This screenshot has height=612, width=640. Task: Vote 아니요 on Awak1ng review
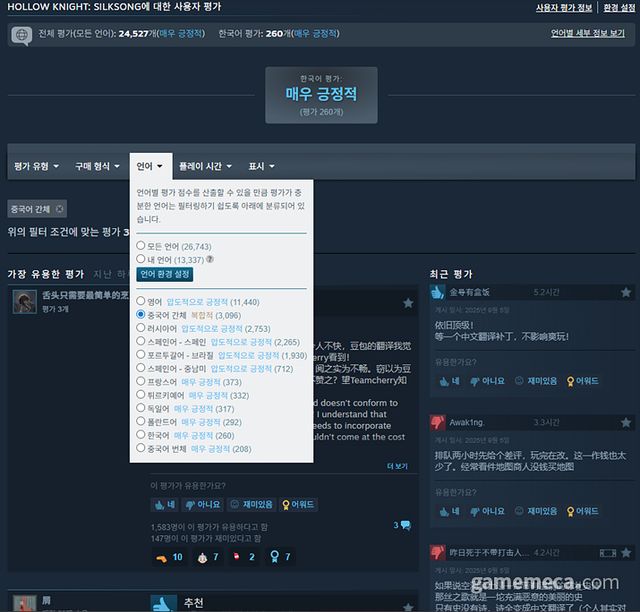click(487, 512)
